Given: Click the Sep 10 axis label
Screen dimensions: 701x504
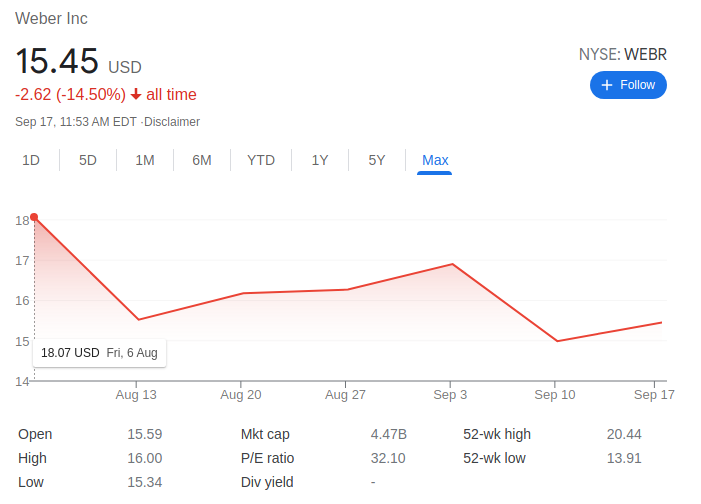Looking at the screenshot, I should [x=555, y=394].
